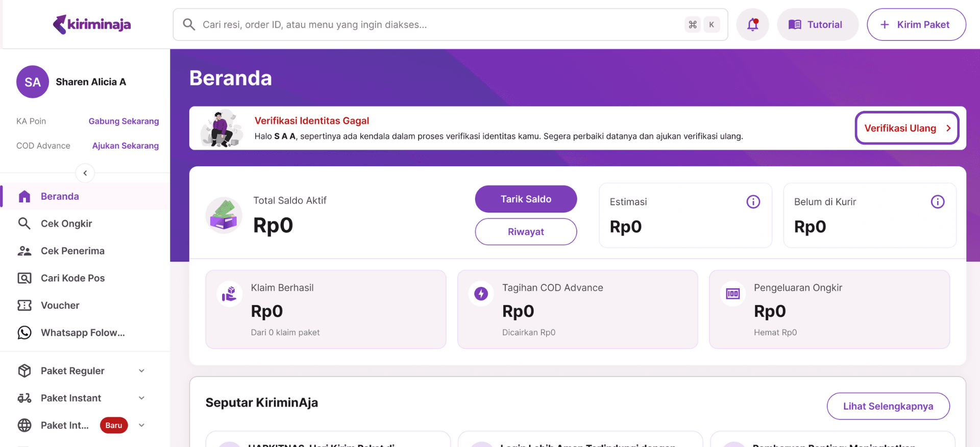Click the Verifikasi Ulang button

point(906,128)
